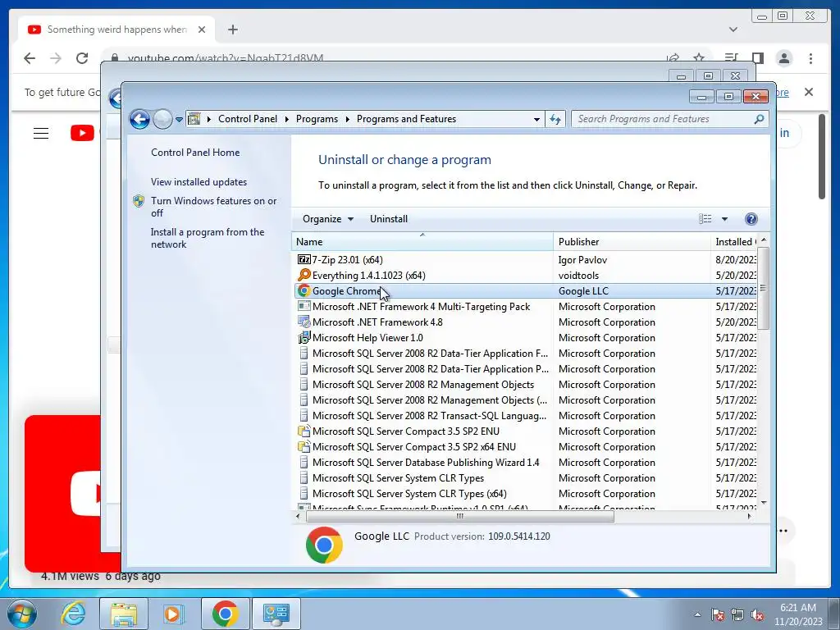Select the Google Chrome icon in the program list
The image size is (840, 630).
click(304, 290)
